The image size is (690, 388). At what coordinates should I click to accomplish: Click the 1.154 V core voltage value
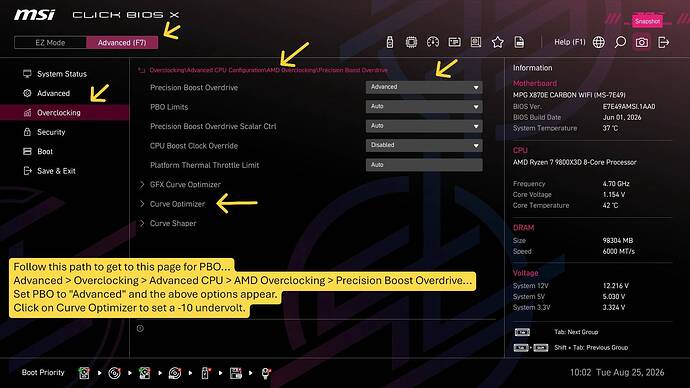(614, 194)
